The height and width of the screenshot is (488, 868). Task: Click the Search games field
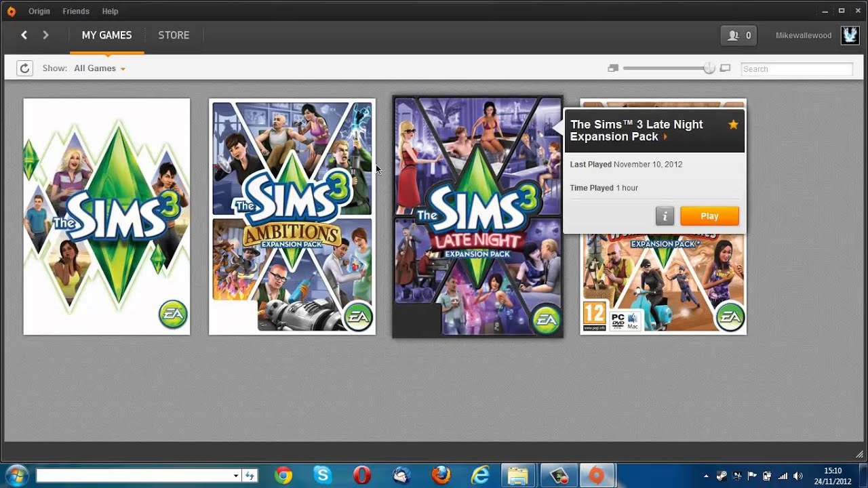tap(797, 69)
